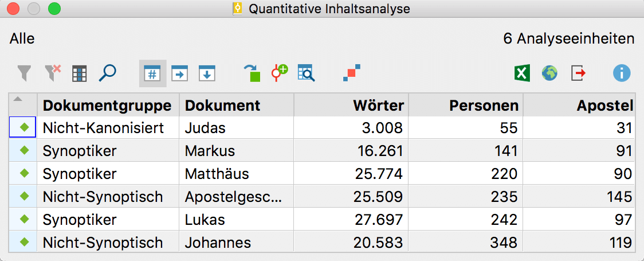
Task: Click the row percentage right-arrow icon
Action: [x=179, y=73]
